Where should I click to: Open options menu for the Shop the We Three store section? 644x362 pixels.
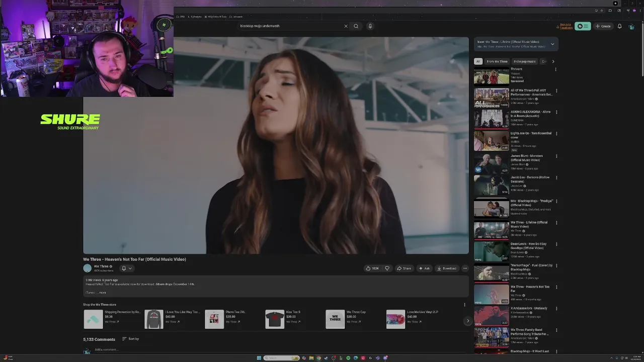point(464,305)
